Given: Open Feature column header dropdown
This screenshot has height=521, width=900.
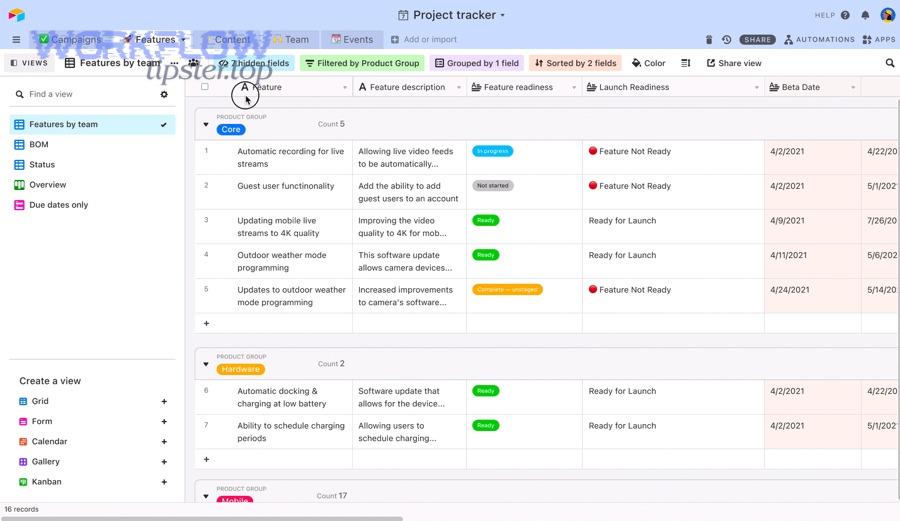Looking at the screenshot, I should 344,88.
